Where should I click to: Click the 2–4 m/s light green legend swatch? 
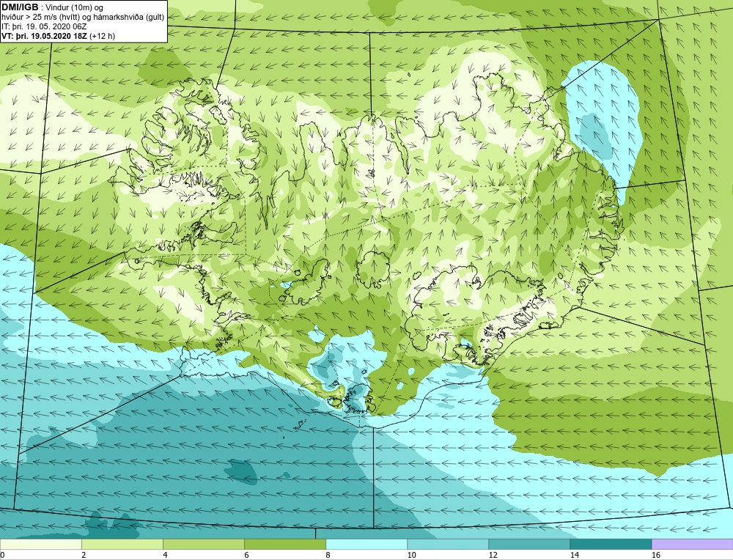click(x=122, y=544)
